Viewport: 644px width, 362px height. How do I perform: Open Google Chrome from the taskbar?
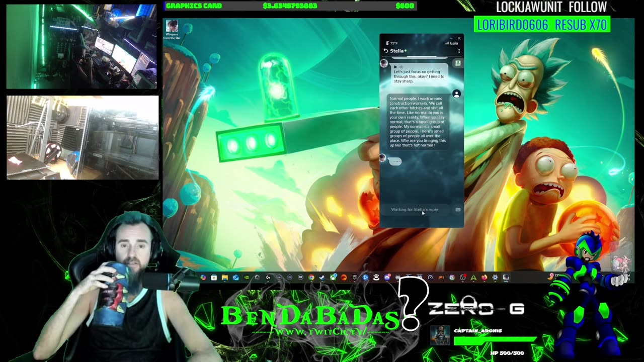311,277
